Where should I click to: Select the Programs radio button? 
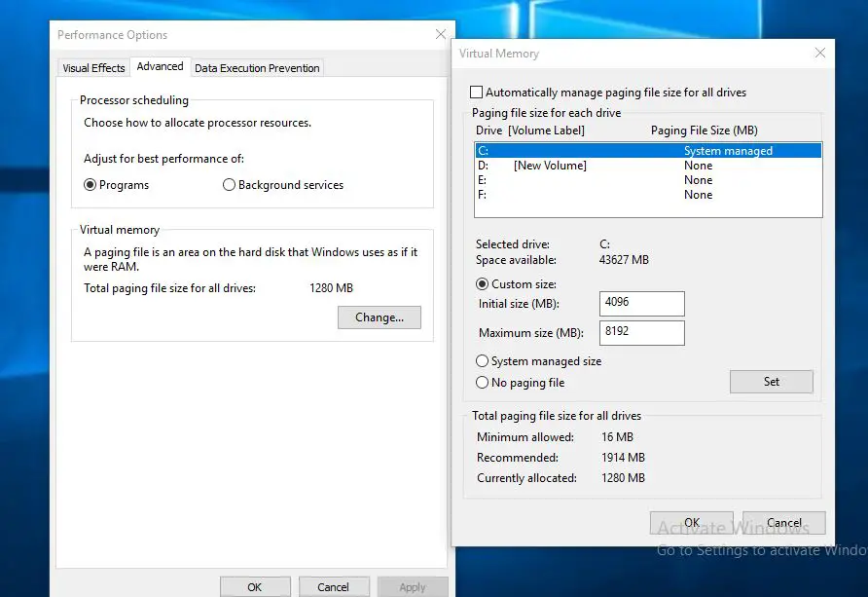[90, 185]
